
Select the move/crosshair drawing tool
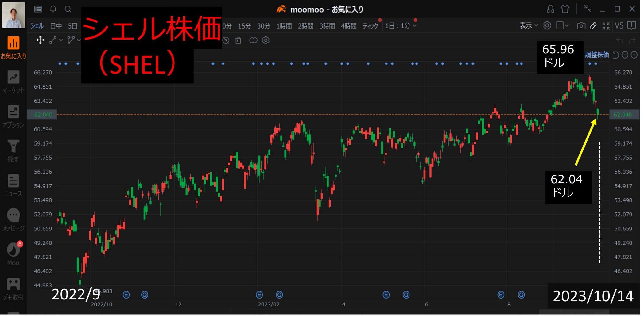pyautogui.click(x=40, y=40)
